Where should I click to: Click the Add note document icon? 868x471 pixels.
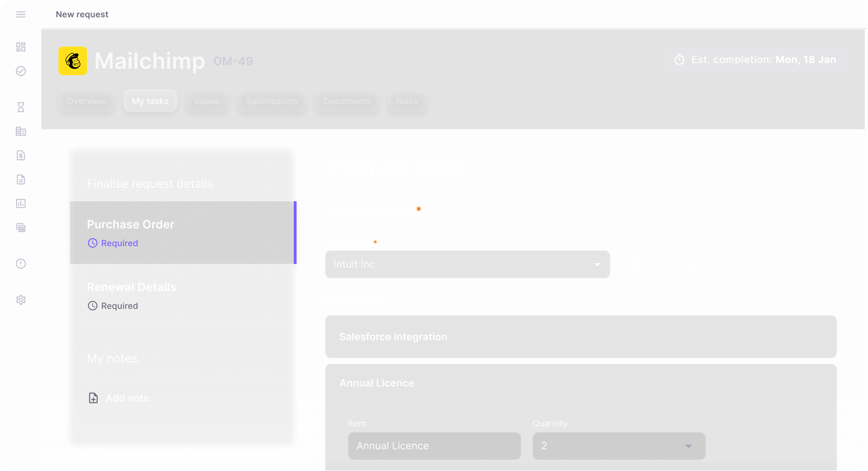click(x=93, y=398)
